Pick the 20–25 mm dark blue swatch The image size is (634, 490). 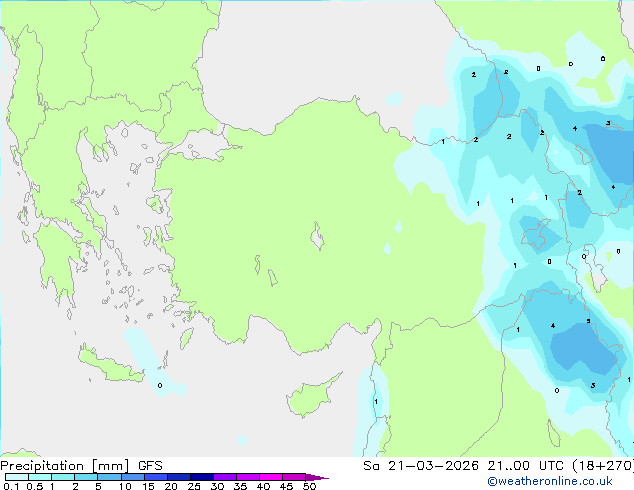coord(178,477)
